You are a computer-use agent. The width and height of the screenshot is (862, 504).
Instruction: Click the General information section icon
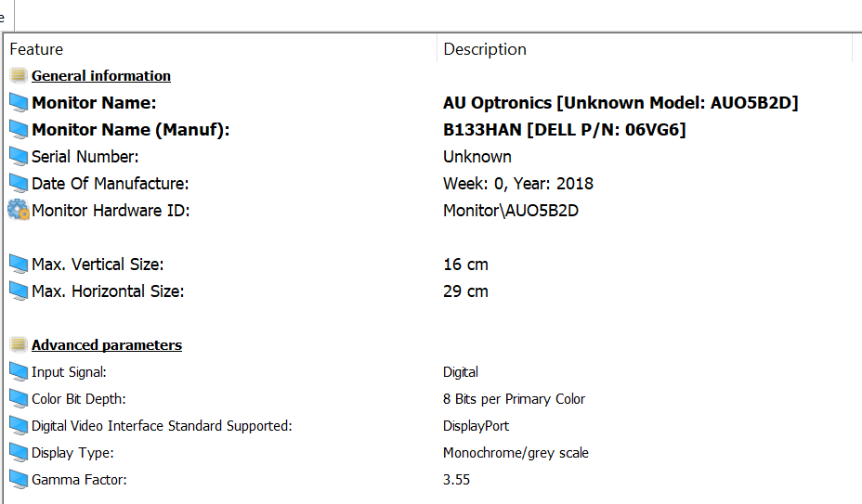pyautogui.click(x=19, y=76)
